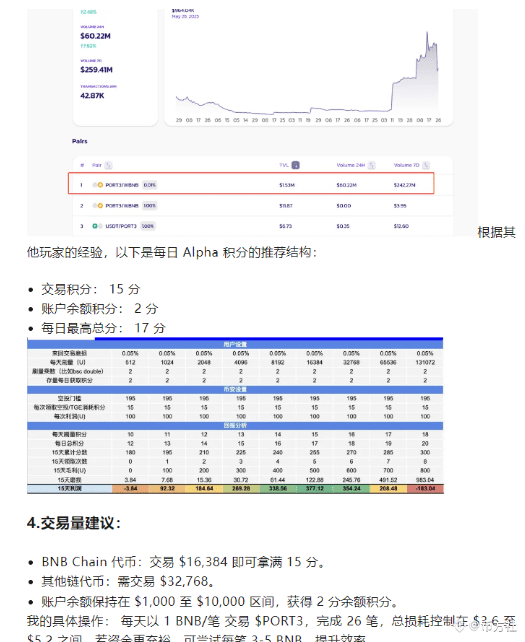Sort by Volume 24H column icon
Screen dimensions: 525x642
[x=371, y=165]
